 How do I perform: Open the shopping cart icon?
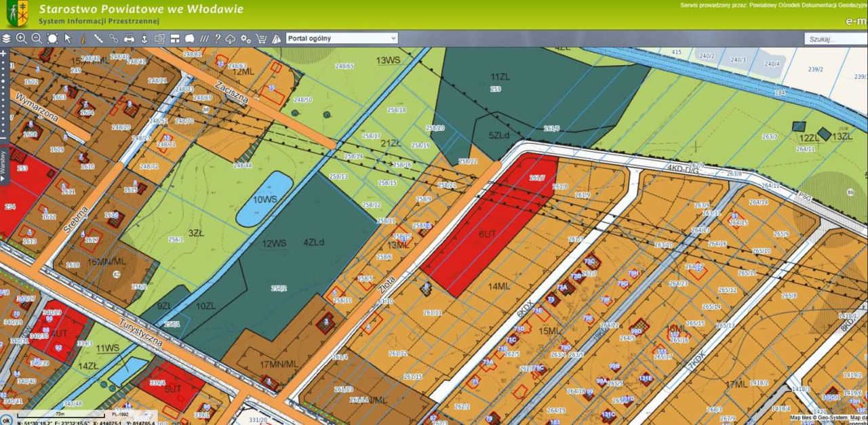point(261,39)
